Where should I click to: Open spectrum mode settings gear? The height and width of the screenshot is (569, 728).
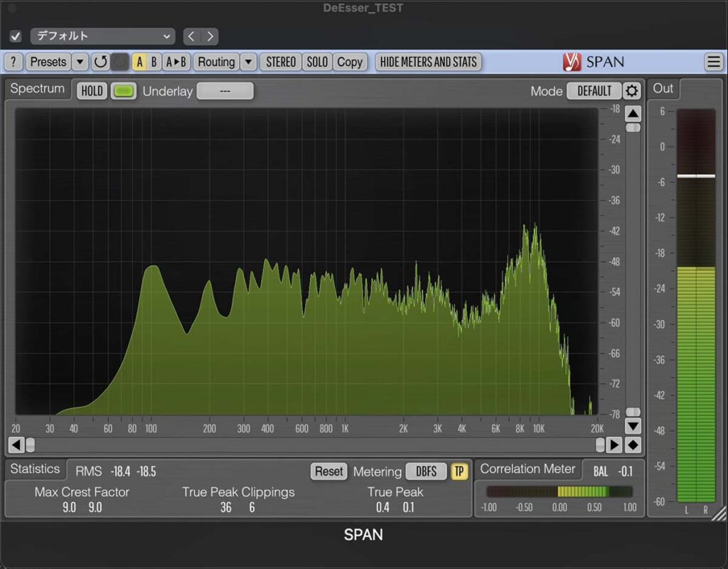(632, 91)
